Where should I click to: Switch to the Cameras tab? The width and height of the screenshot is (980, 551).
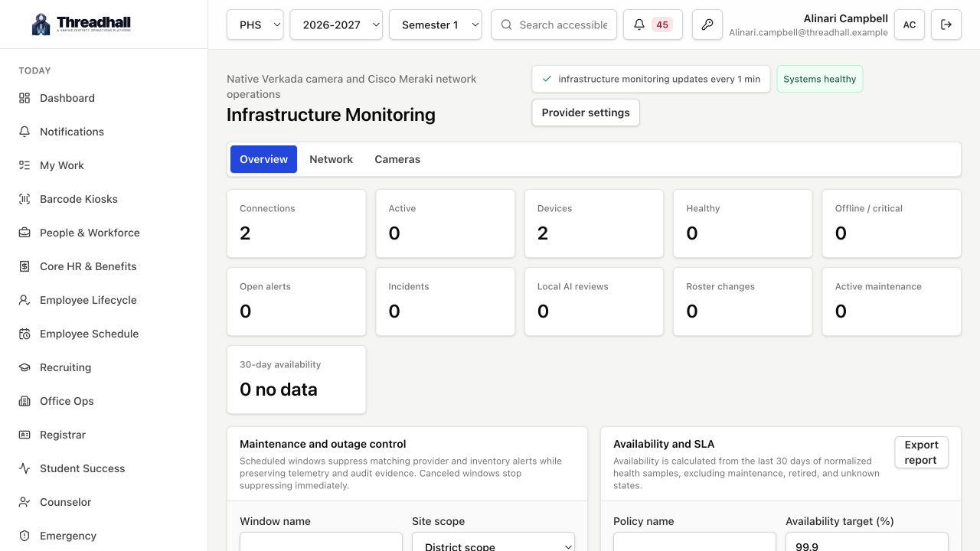397,159
